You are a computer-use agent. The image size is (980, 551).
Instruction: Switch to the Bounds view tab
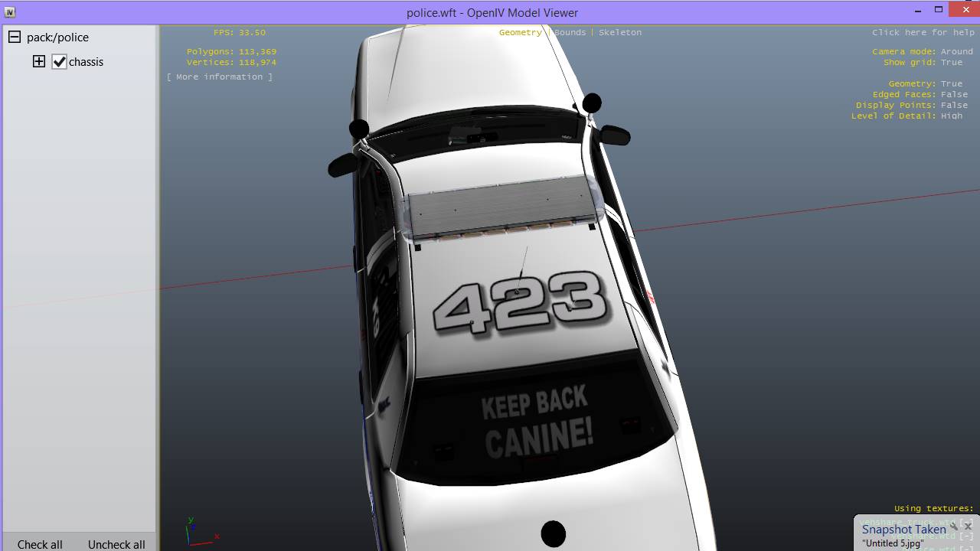570,32
